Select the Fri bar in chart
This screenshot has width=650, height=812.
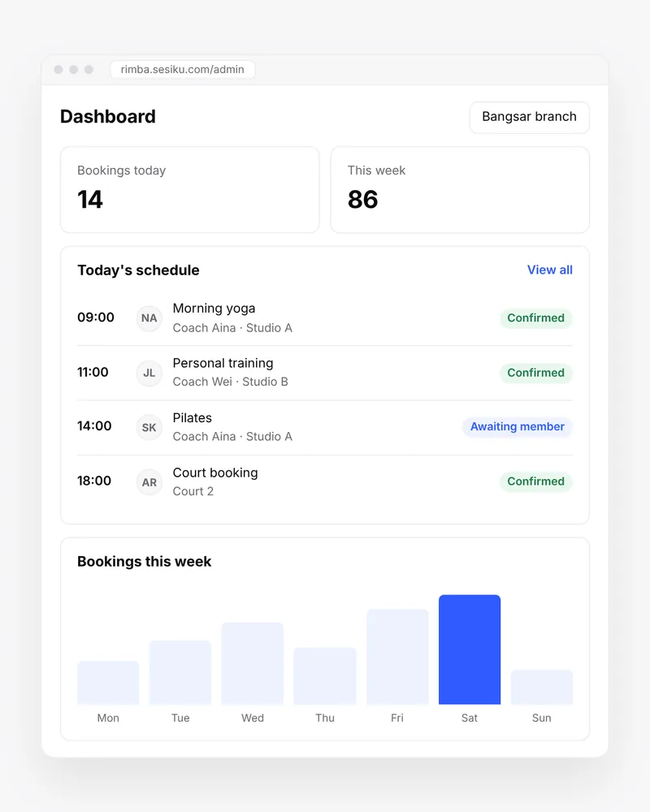tap(397, 657)
